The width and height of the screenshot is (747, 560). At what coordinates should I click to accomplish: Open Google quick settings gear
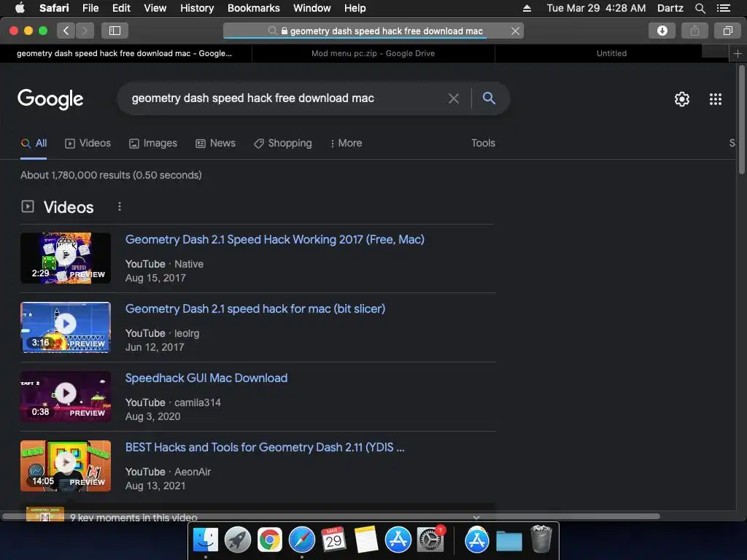tap(682, 99)
